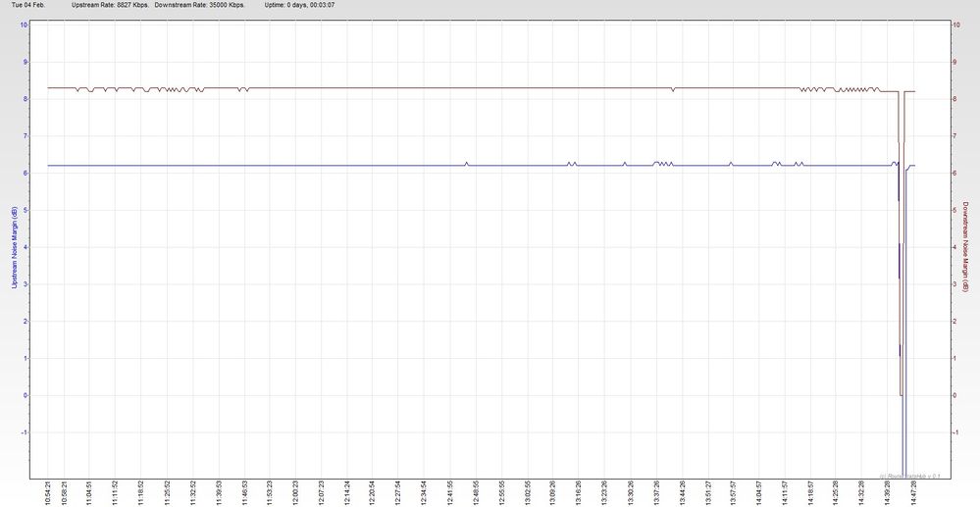Click the 13:44:26 time label
980x507 pixels.
[x=682, y=493]
